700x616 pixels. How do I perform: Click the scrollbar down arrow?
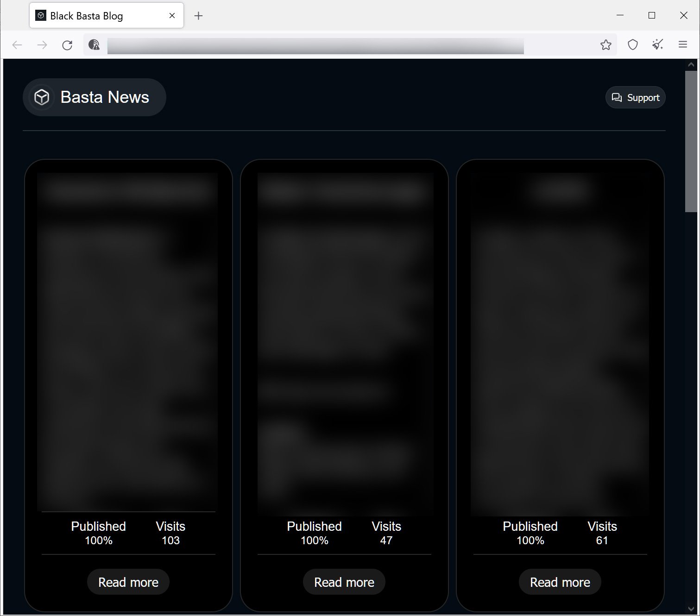click(x=691, y=609)
